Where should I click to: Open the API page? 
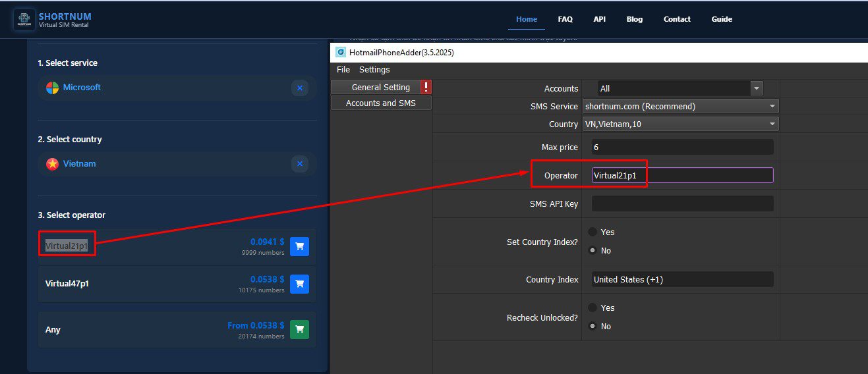pos(599,19)
